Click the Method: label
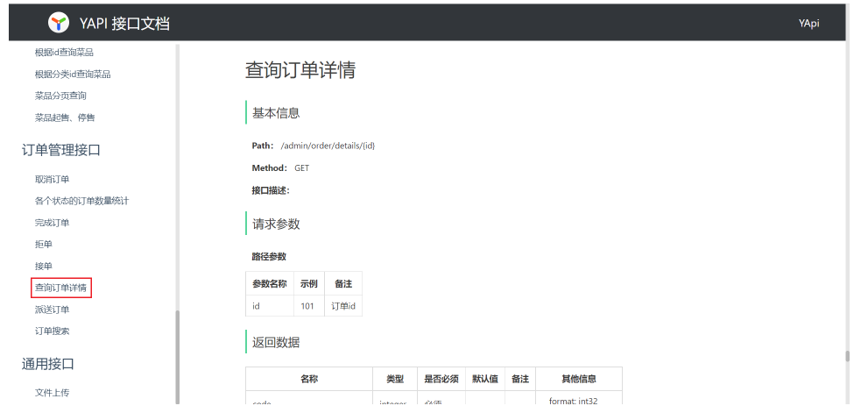This screenshot has width=868, height=413. (x=270, y=168)
